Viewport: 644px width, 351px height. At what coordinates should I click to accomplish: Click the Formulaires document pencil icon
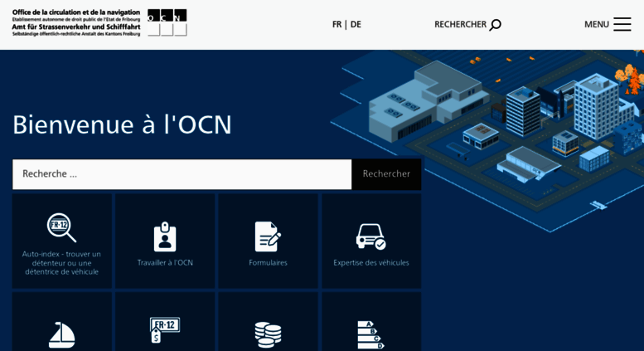(268, 236)
